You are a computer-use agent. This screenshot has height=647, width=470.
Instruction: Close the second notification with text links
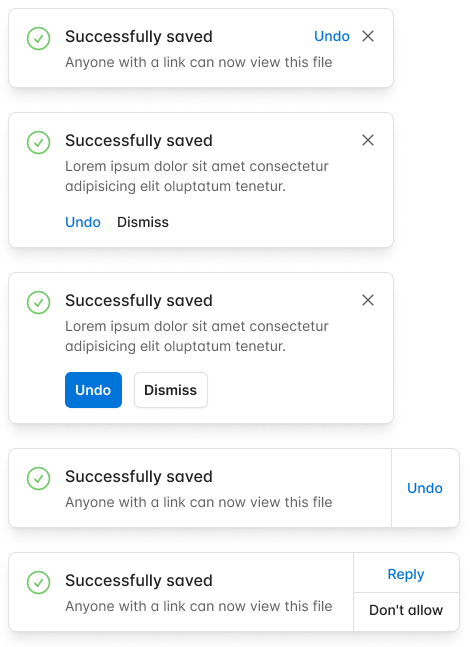click(368, 140)
